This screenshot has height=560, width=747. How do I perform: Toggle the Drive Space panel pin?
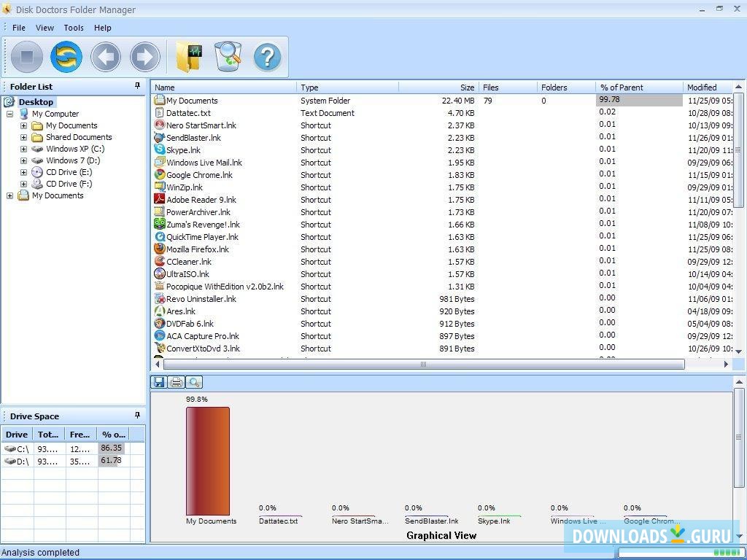pyautogui.click(x=136, y=416)
